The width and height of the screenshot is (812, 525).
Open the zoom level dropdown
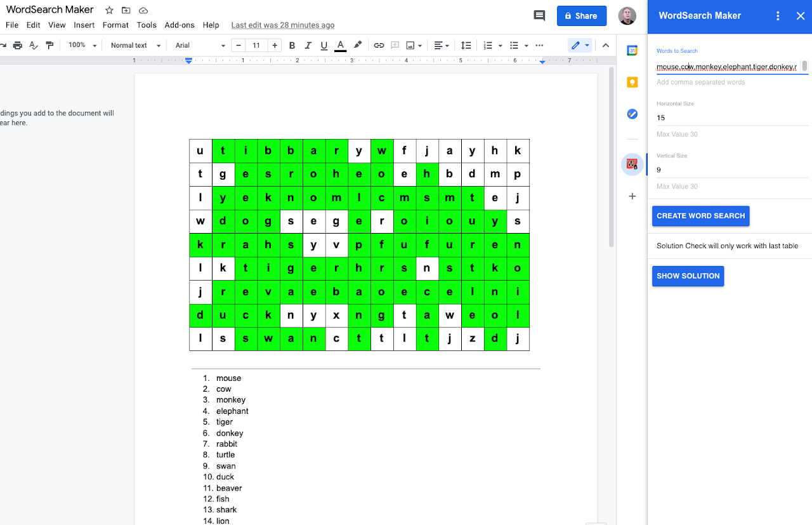pyautogui.click(x=80, y=45)
